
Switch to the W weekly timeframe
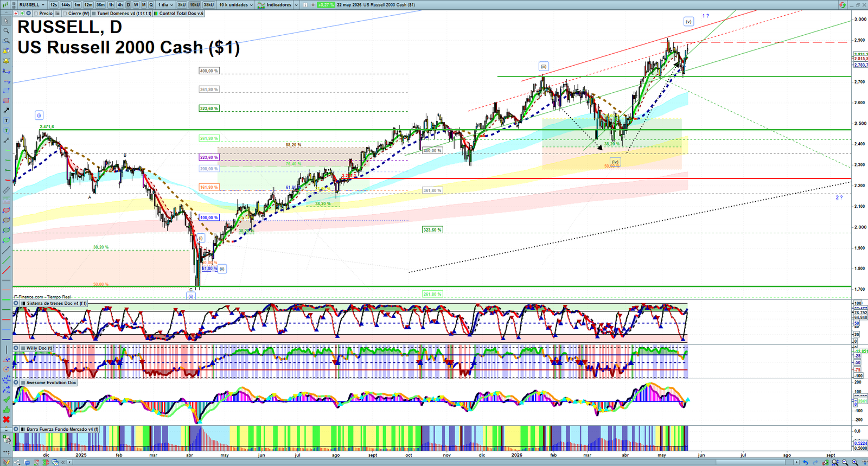(136, 5)
